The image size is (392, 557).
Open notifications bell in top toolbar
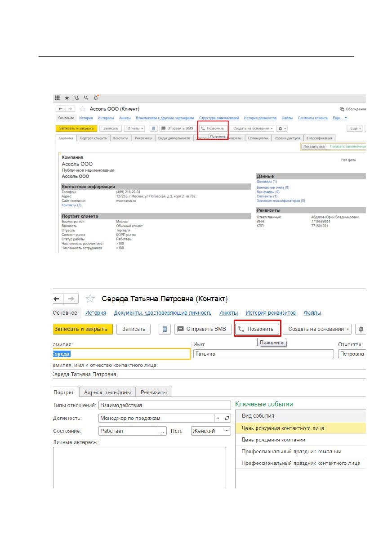coord(96,98)
